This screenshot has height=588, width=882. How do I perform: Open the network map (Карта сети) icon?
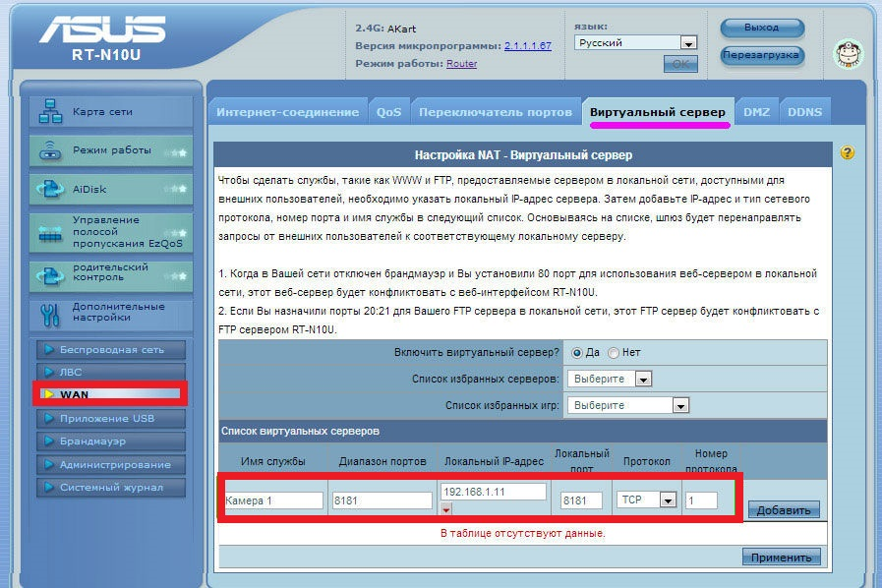(x=50, y=111)
